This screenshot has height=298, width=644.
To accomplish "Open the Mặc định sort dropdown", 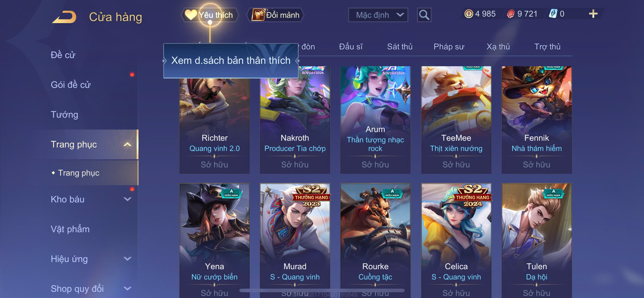I will [x=378, y=15].
